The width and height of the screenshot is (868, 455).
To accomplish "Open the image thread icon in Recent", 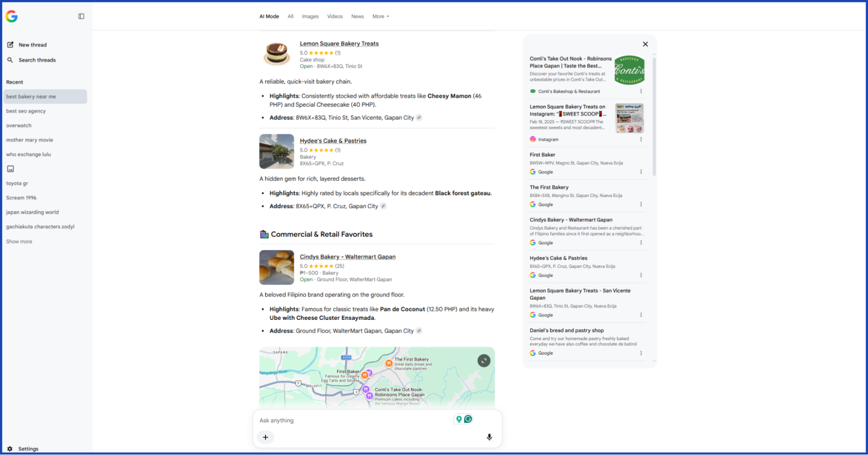I will (10, 169).
